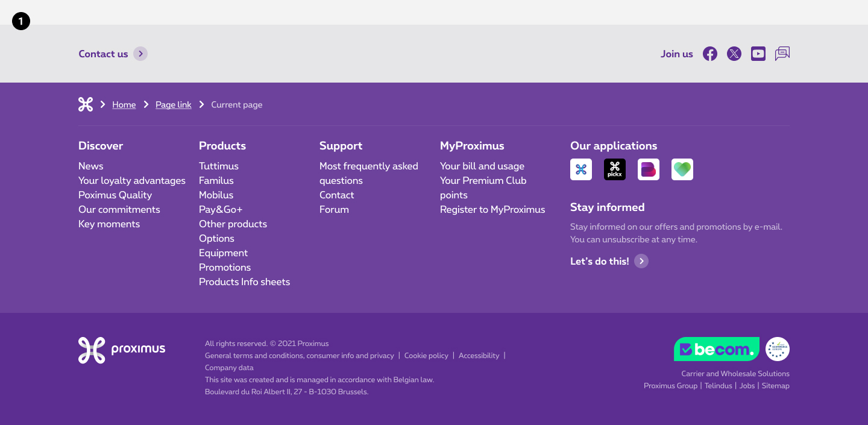Open the white Proximus app icon
Screen dimensions: 868x425
click(x=581, y=169)
